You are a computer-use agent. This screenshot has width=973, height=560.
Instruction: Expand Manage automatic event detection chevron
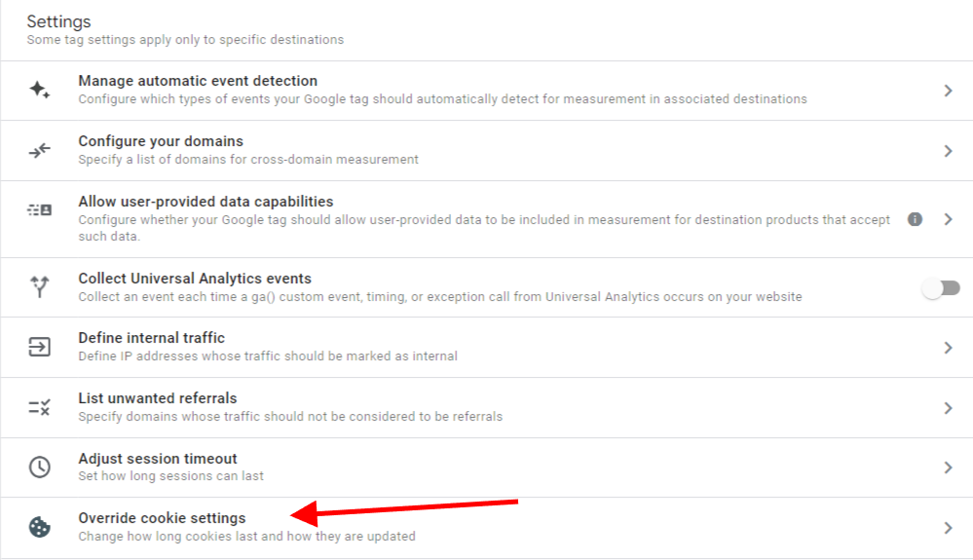pyautogui.click(x=949, y=91)
